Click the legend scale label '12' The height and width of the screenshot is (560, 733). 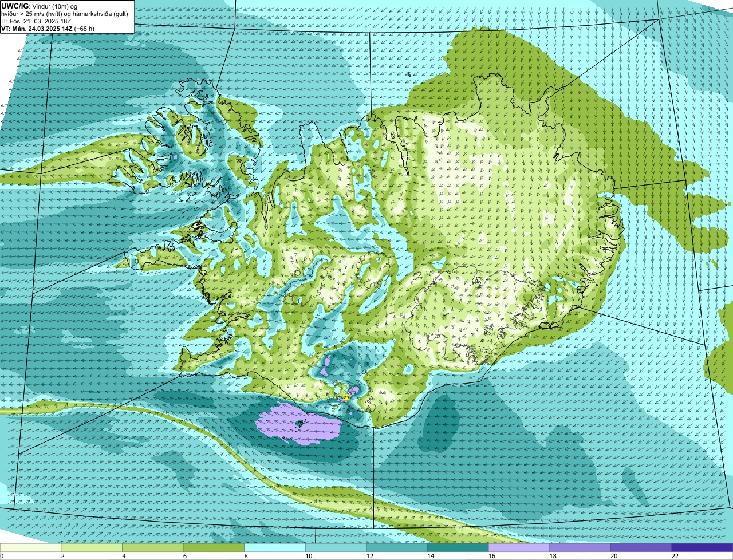(370, 556)
